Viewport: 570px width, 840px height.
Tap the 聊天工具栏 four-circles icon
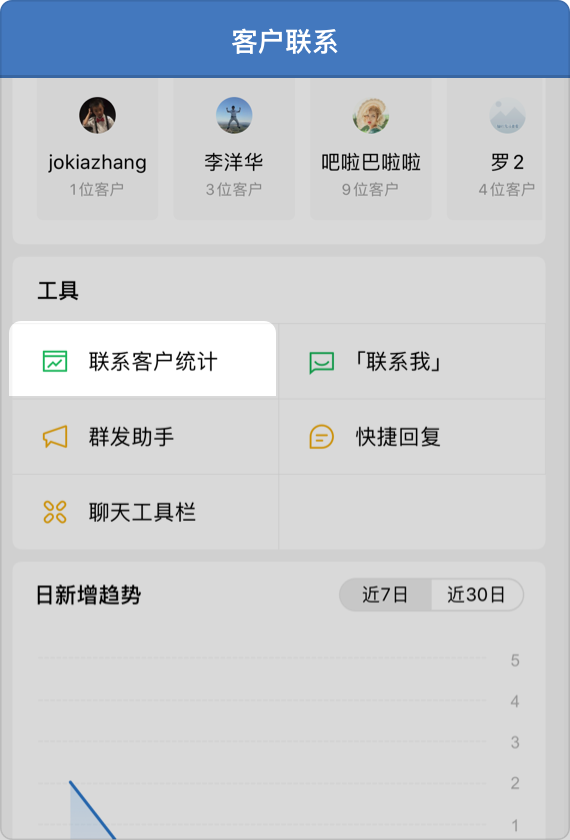[55, 512]
